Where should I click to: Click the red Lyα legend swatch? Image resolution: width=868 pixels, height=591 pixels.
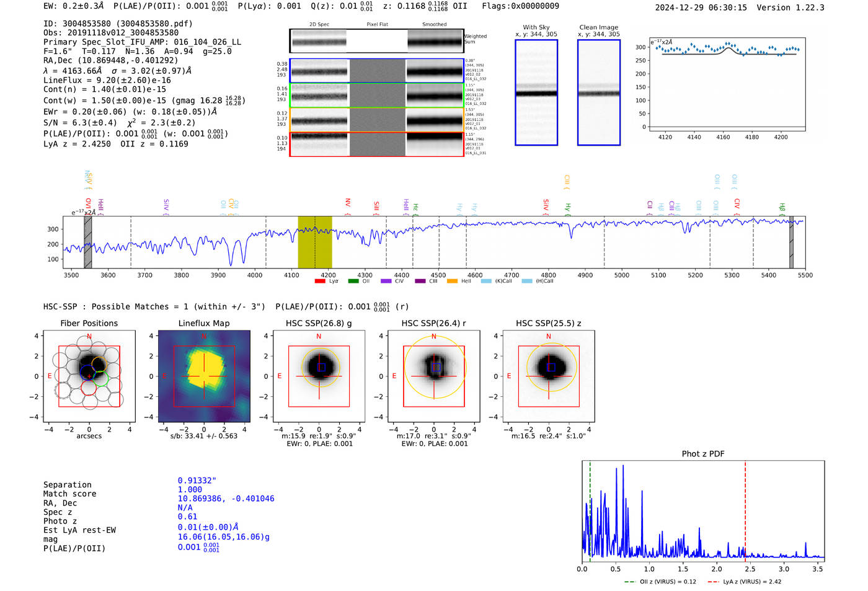320,282
